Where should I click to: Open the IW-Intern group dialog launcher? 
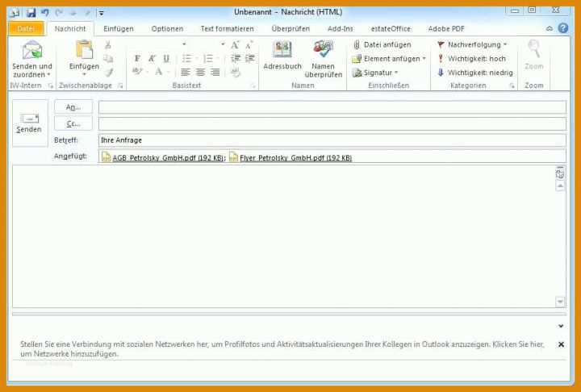click(x=50, y=86)
